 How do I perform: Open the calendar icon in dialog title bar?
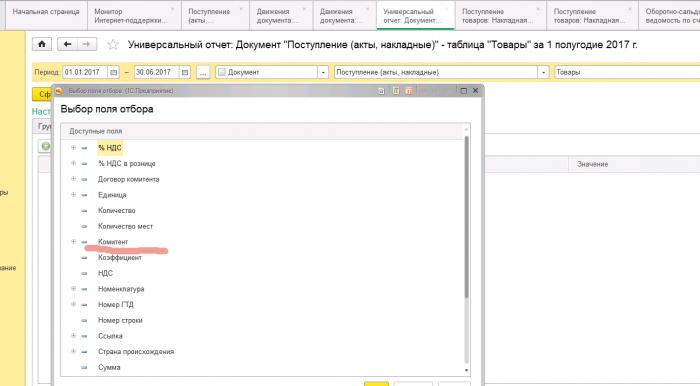[409, 91]
